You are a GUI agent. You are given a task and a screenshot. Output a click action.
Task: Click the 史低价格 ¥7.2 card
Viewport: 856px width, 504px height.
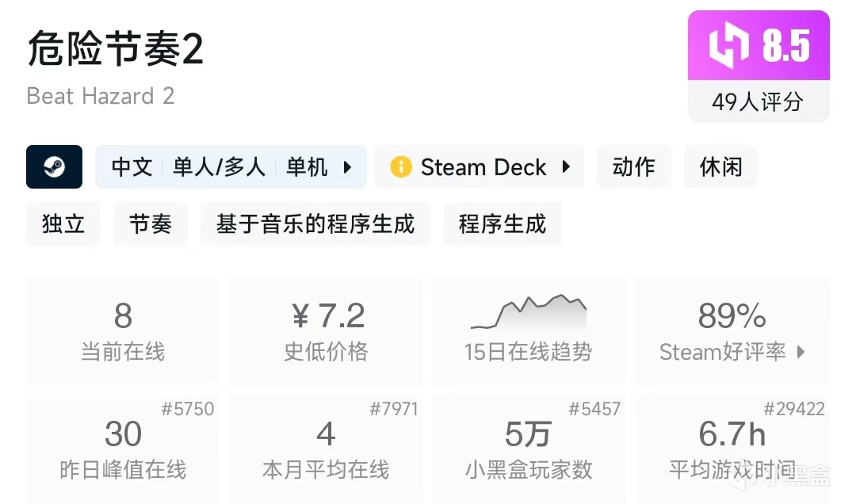tap(326, 330)
